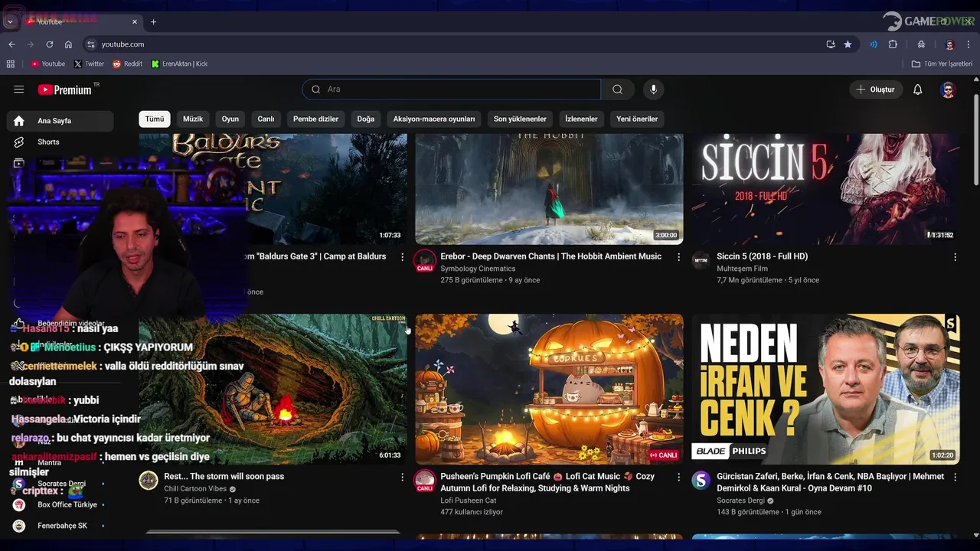Open Rest... The storm will soon pass title
The width and height of the screenshot is (980, 551).
[224, 476]
